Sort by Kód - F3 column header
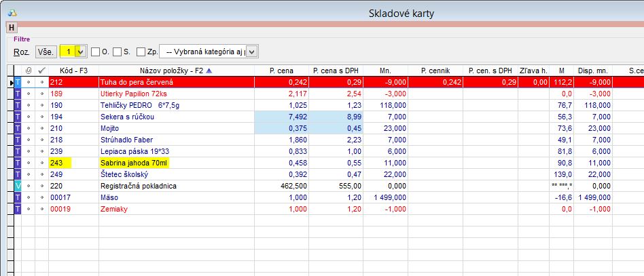644x276 pixels. (x=73, y=70)
